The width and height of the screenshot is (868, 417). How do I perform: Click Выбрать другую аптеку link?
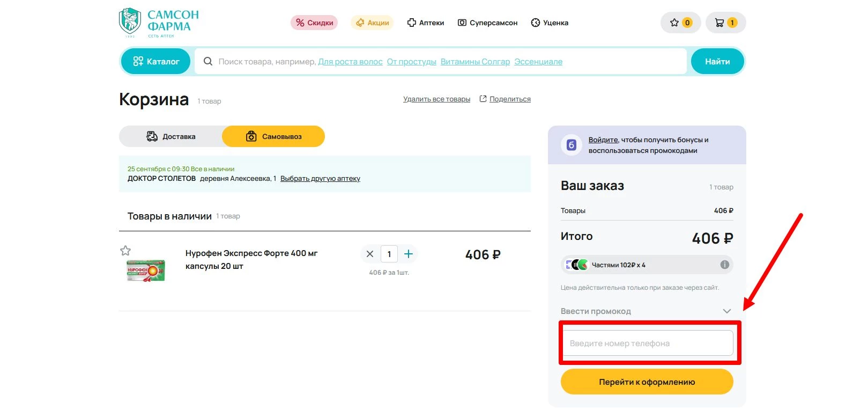pos(320,179)
